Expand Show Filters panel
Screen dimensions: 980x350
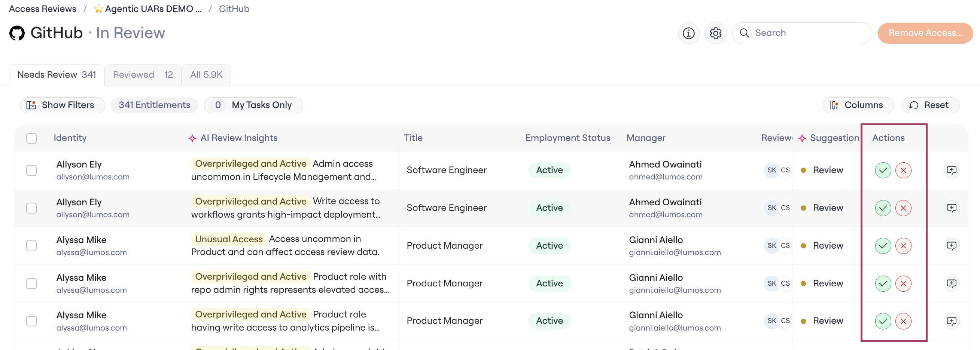[x=63, y=105]
